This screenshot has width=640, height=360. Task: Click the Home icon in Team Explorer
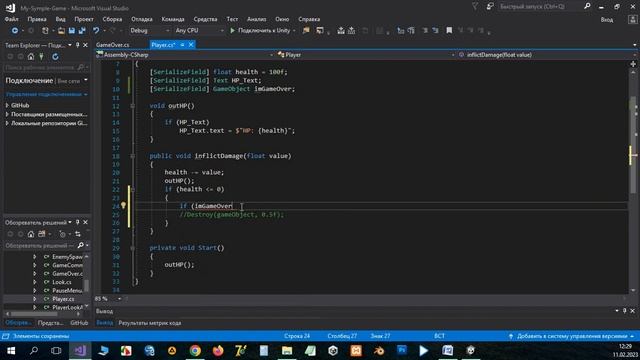31,57
